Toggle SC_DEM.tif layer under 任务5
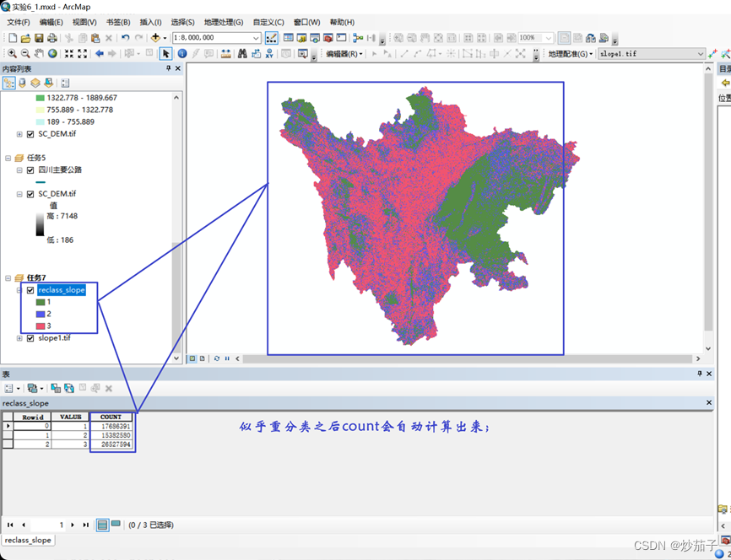Viewport: 731px width, 560px height. pos(30,194)
